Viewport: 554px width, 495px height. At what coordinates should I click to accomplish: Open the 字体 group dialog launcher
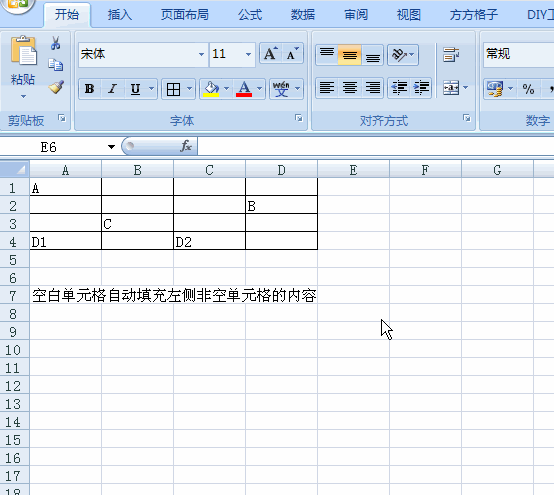pos(299,118)
